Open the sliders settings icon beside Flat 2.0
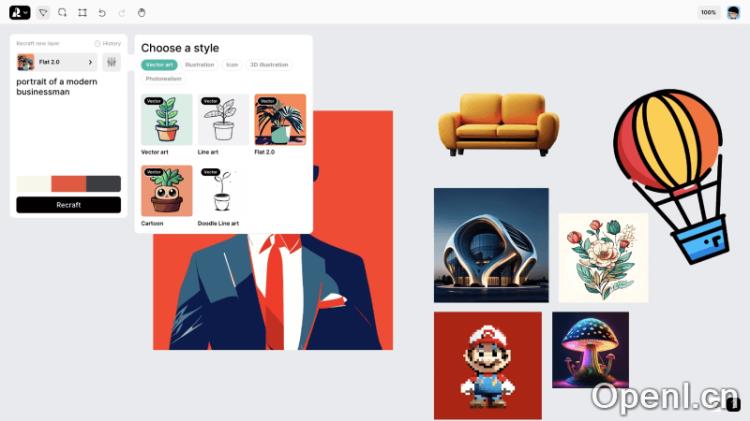750x421 pixels. tap(111, 62)
